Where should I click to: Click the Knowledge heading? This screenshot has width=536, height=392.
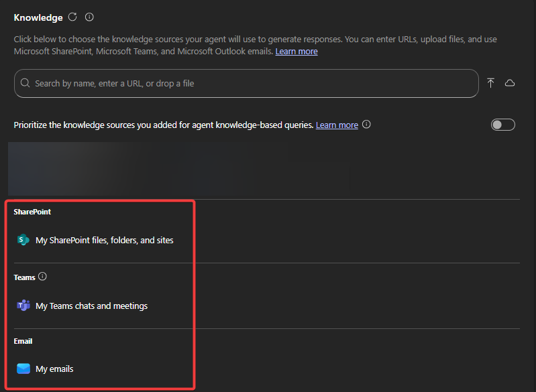click(38, 17)
